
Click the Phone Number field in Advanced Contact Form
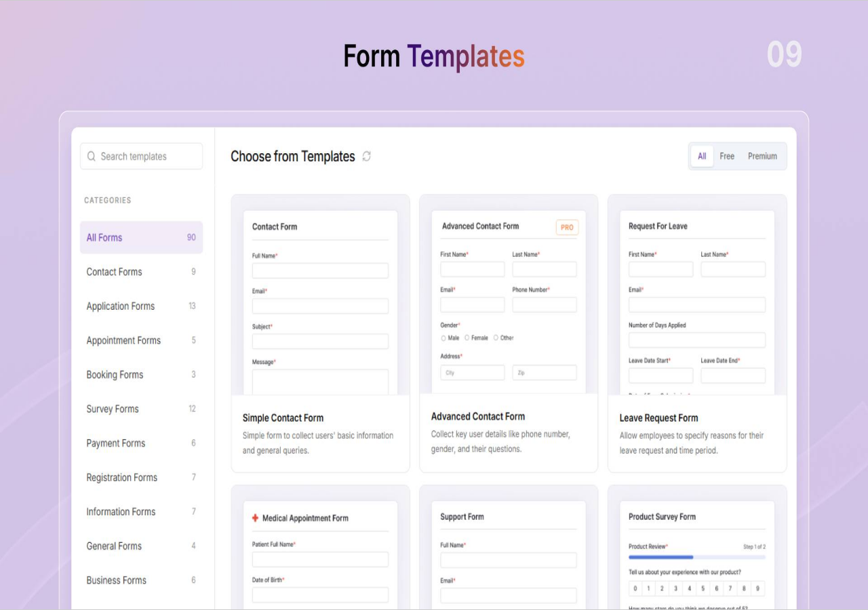[x=545, y=304]
